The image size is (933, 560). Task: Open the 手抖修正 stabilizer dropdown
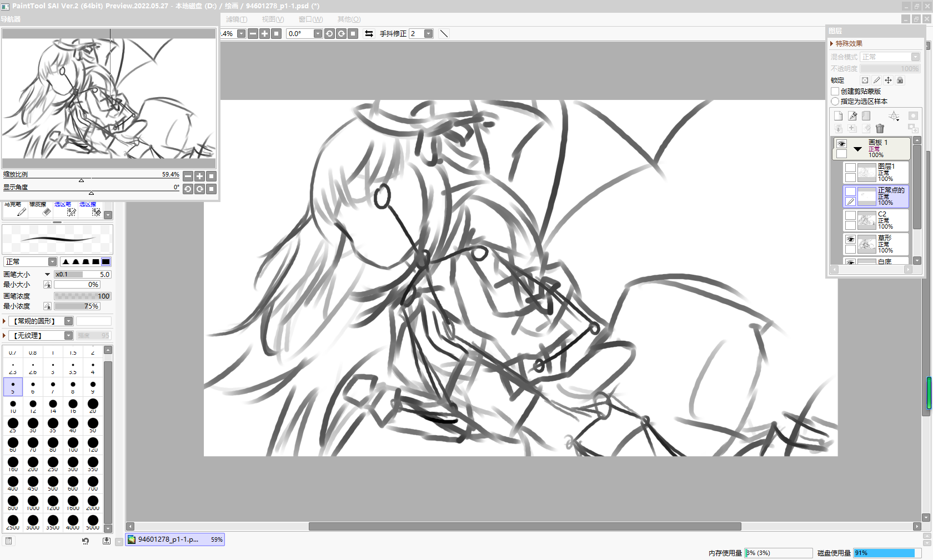point(428,34)
